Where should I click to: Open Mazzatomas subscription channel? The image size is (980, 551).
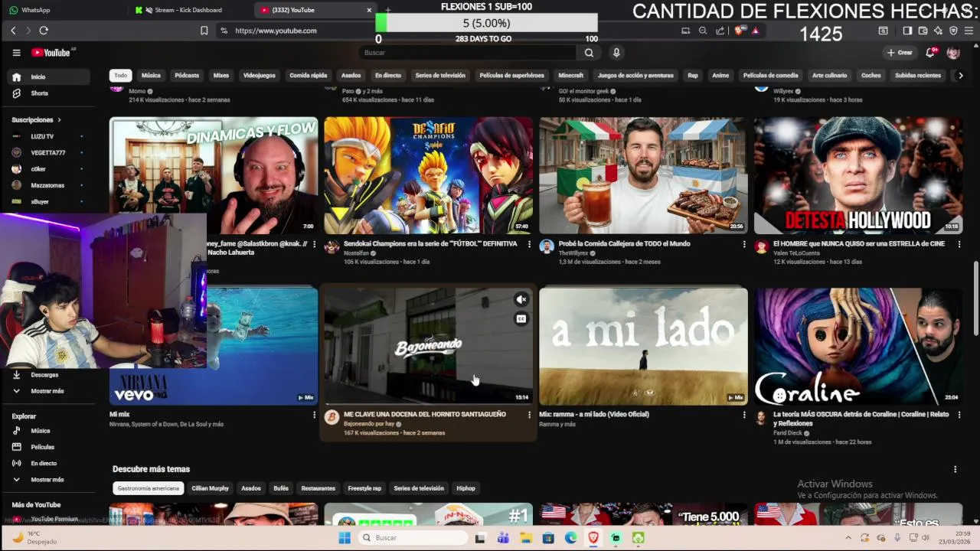click(47, 185)
